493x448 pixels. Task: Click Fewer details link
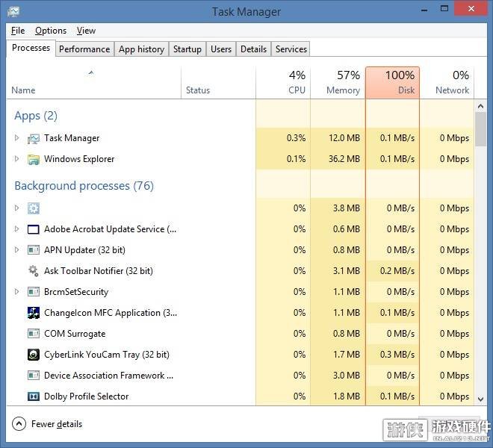tap(57, 424)
